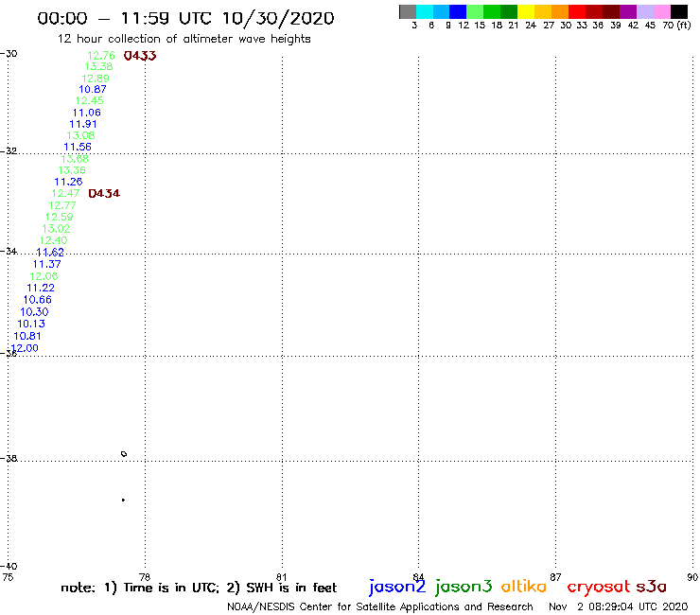700x615 pixels.
Task: Click the NOAA/NESDIS Center credit text
Action: coord(380,606)
